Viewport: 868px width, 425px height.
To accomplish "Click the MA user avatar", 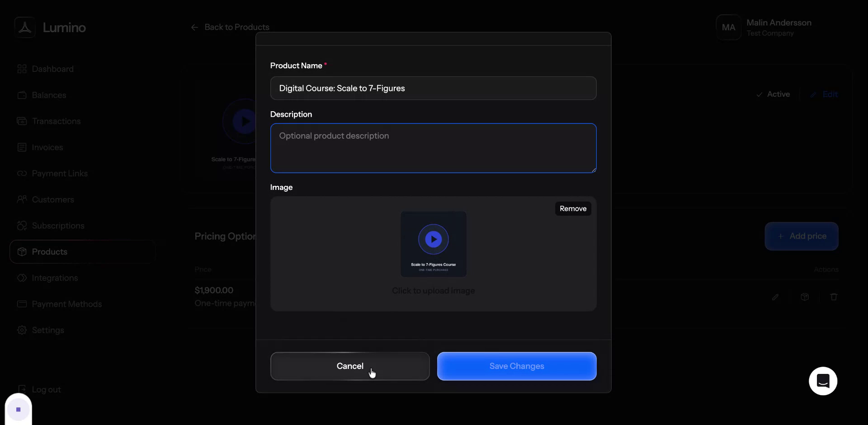I will pyautogui.click(x=728, y=28).
